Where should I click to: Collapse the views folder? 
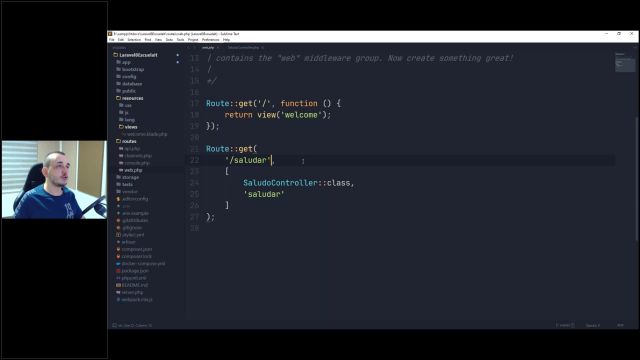pos(128,127)
